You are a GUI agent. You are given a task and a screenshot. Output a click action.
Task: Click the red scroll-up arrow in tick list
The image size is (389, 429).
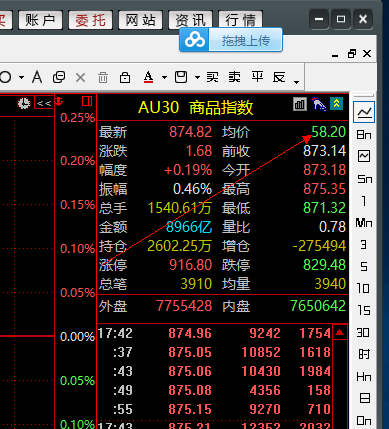(x=340, y=332)
